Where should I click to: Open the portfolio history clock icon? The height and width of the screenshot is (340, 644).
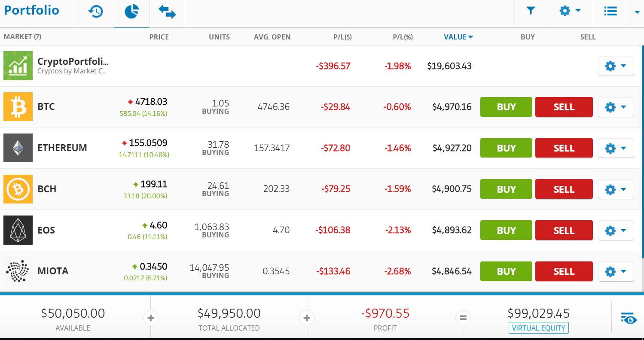pos(96,12)
